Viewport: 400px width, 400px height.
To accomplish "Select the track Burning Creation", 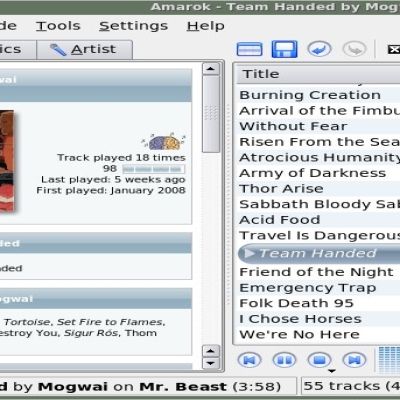I will click(x=318, y=95).
